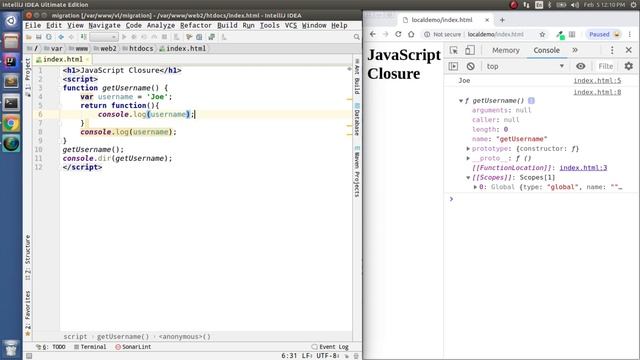Image resolution: width=640 pixels, height=360 pixels.
Task: Open a new Chrome tab with plus
Action: pos(502,20)
